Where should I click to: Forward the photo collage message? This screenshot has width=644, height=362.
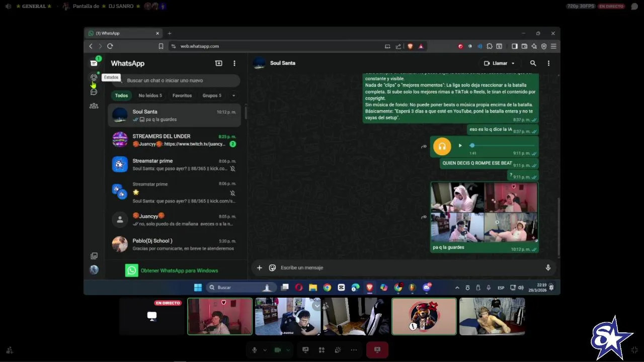coord(424,217)
